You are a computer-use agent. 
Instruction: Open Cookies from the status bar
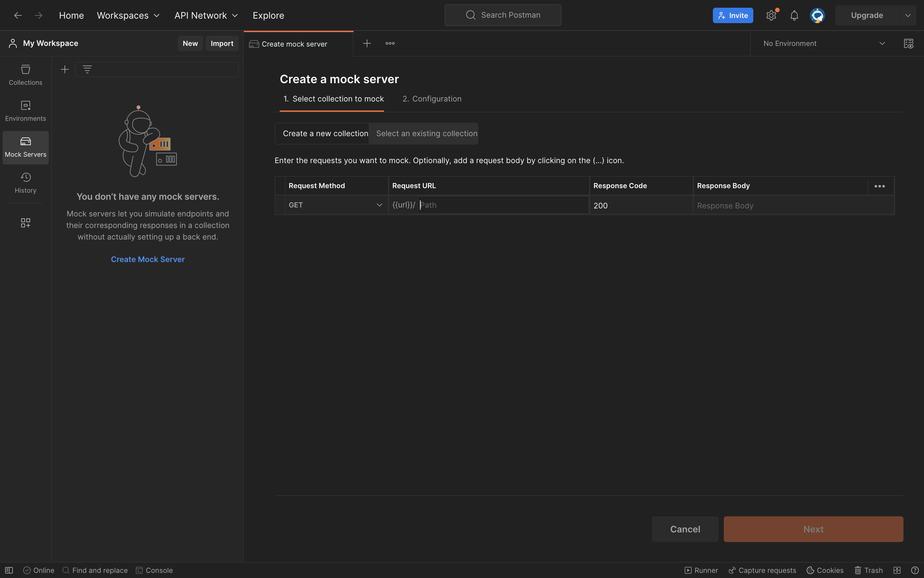click(825, 570)
